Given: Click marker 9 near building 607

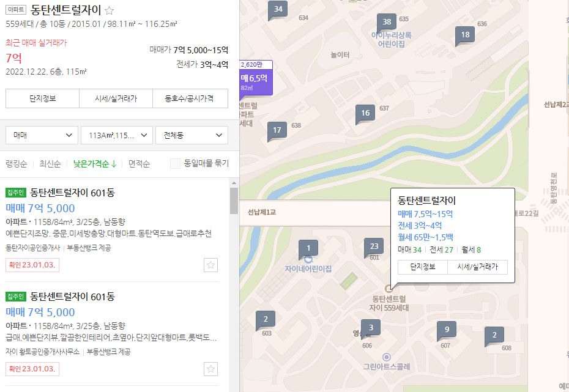Looking at the screenshot, I should 446,330.
